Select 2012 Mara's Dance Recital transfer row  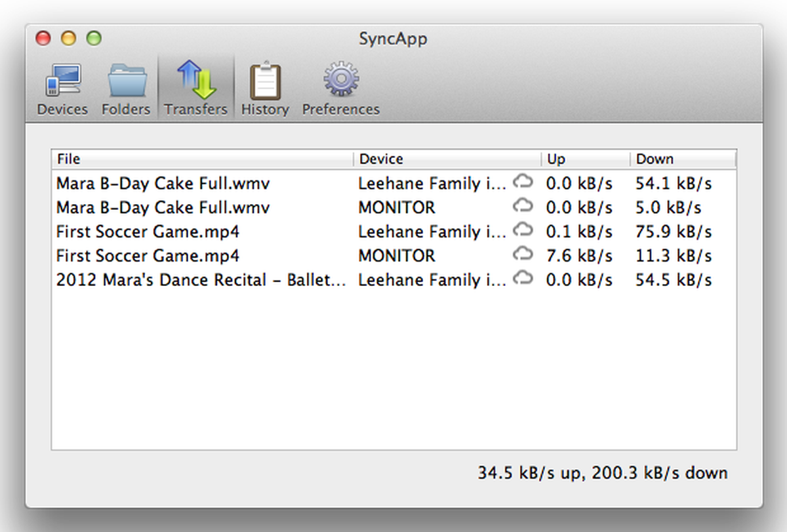201,281
